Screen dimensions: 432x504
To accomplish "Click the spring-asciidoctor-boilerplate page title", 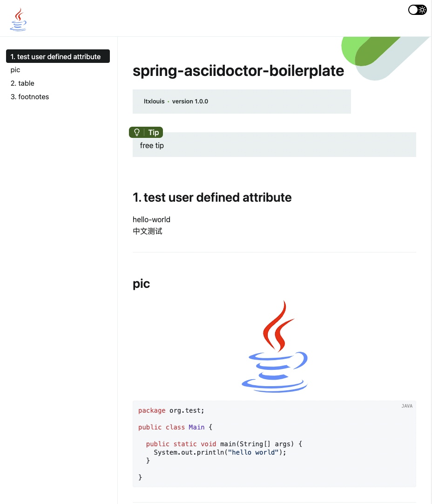I will (238, 71).
